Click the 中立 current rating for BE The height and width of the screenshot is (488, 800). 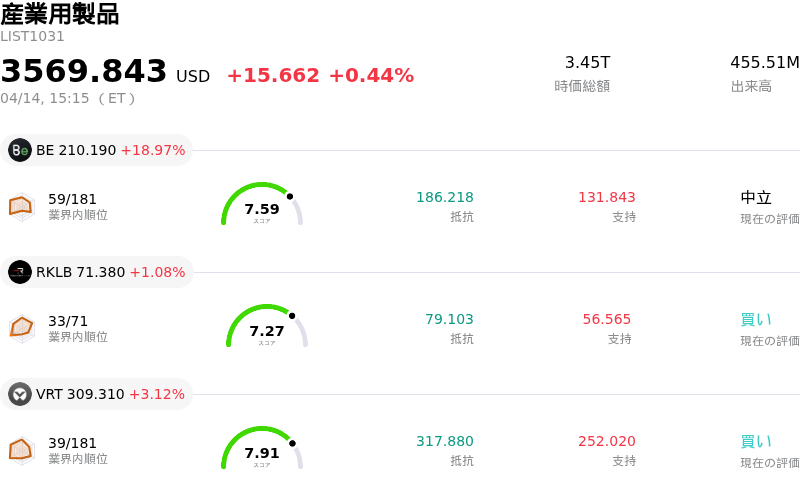tap(756, 198)
